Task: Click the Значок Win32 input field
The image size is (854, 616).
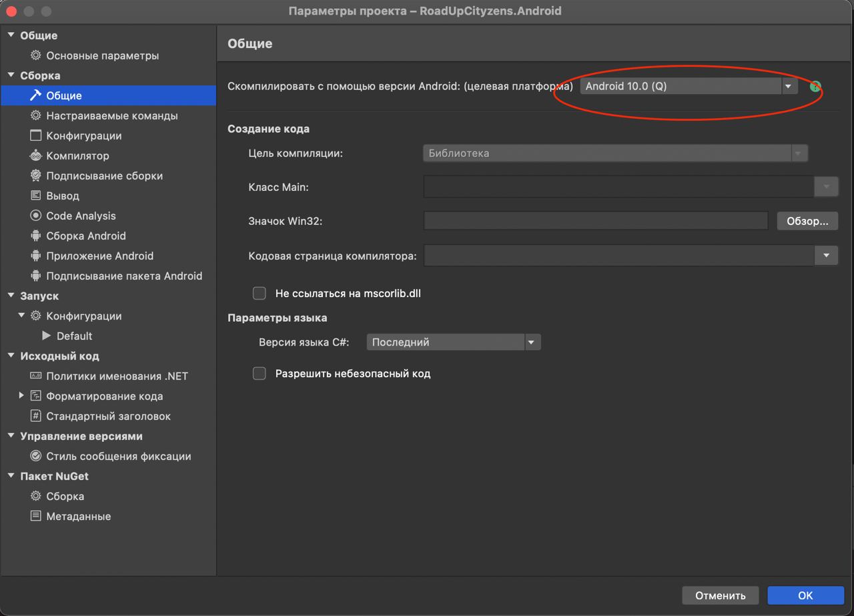Action: (596, 221)
